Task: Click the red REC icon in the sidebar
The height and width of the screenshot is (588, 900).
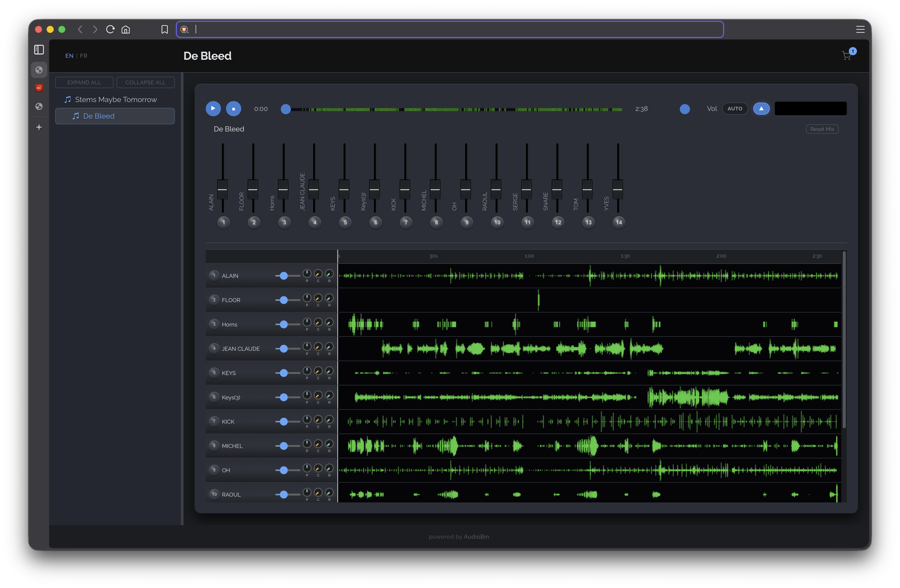Action: (x=39, y=88)
